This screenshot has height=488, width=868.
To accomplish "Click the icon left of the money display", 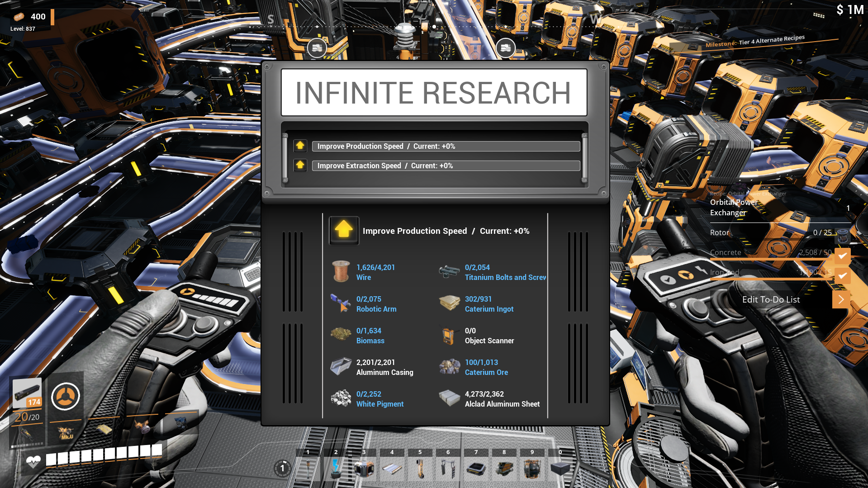I will [819, 15].
